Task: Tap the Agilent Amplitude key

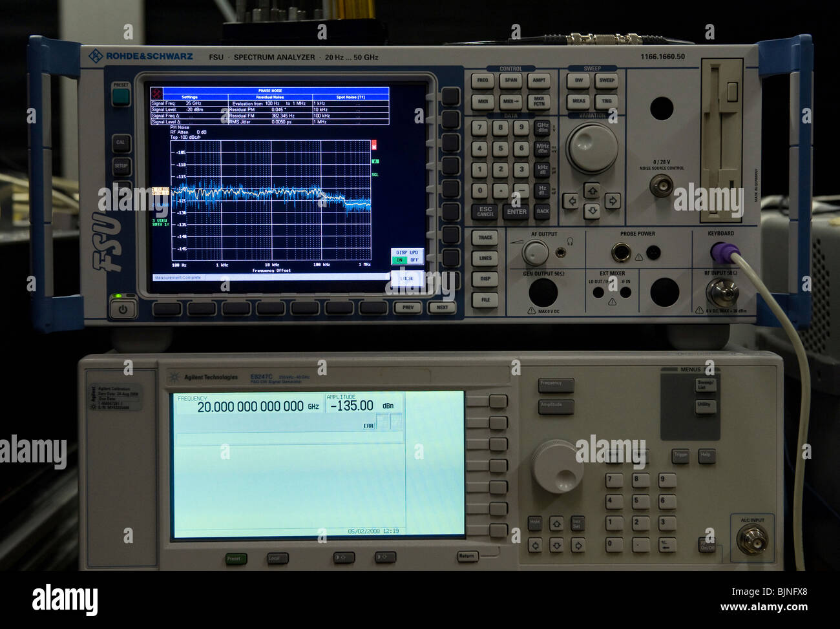Action: click(x=556, y=407)
